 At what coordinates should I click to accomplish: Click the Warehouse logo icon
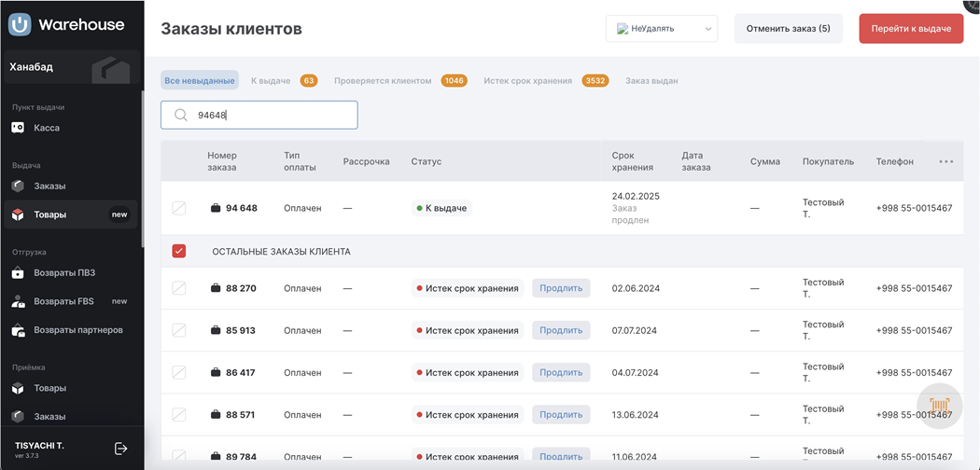click(x=20, y=25)
